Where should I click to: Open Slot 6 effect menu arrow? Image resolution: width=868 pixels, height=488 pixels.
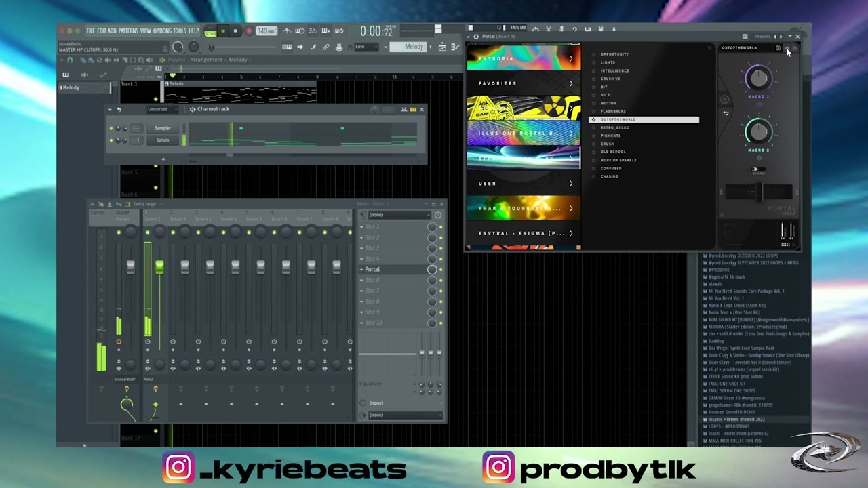coord(361,280)
